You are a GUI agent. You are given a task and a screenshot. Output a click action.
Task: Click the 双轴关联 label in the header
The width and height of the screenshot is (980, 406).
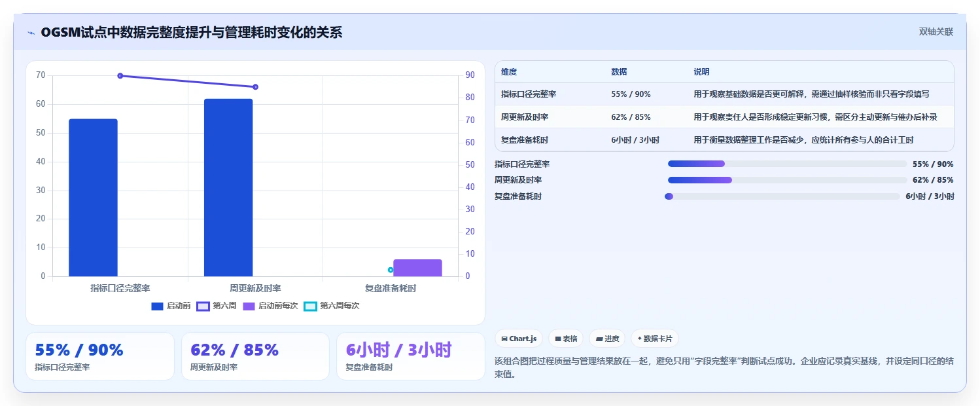pyautogui.click(x=936, y=32)
